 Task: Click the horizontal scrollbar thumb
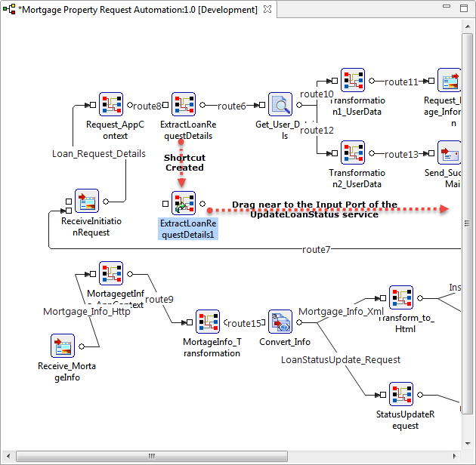152,456
